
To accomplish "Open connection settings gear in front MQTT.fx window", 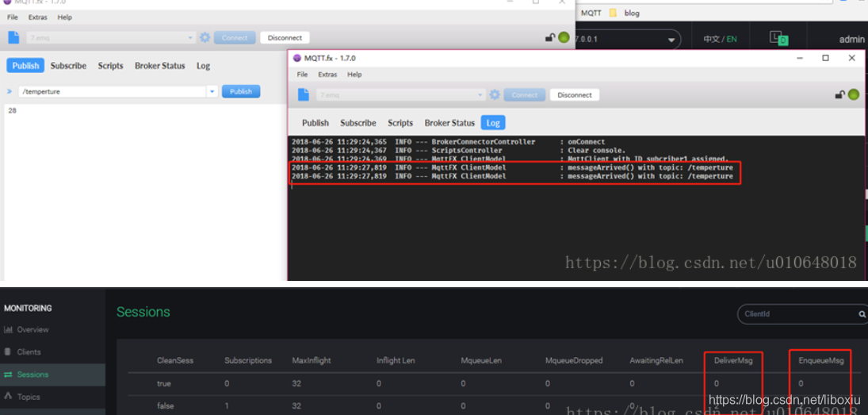I will [495, 94].
